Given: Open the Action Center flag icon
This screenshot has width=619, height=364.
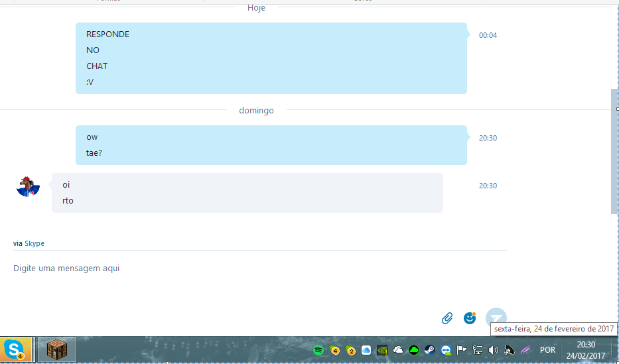Looking at the screenshot, I should [x=462, y=350].
